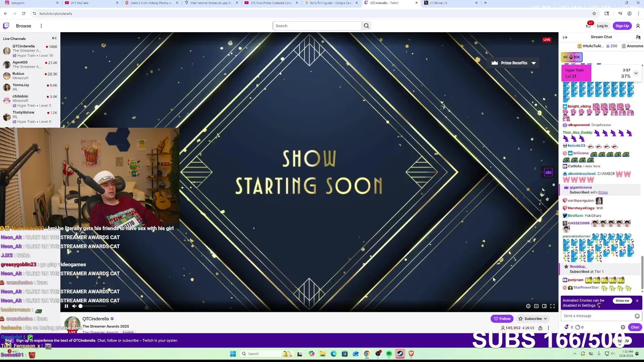
Task: Focus the Twitch search box
Action: pyautogui.click(x=317, y=26)
